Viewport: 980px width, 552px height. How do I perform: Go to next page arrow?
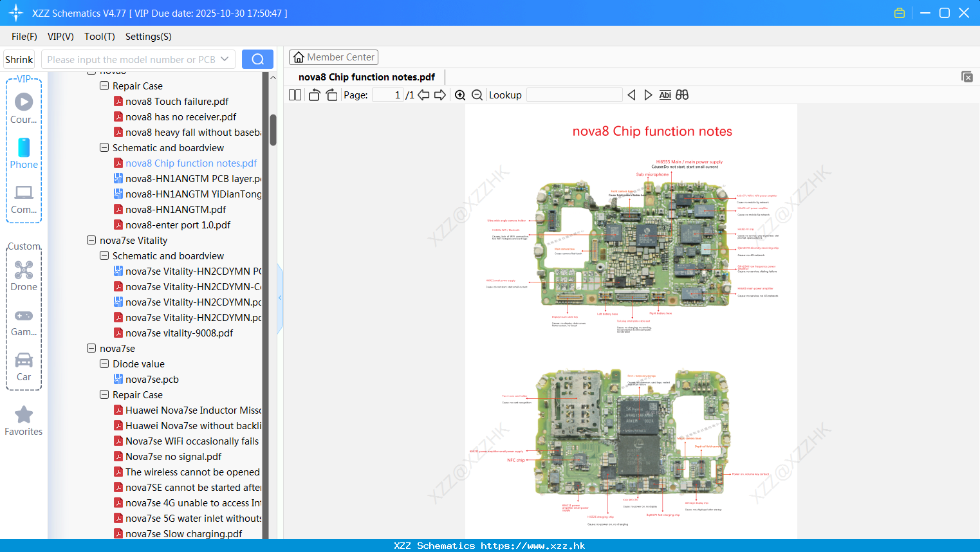(440, 95)
